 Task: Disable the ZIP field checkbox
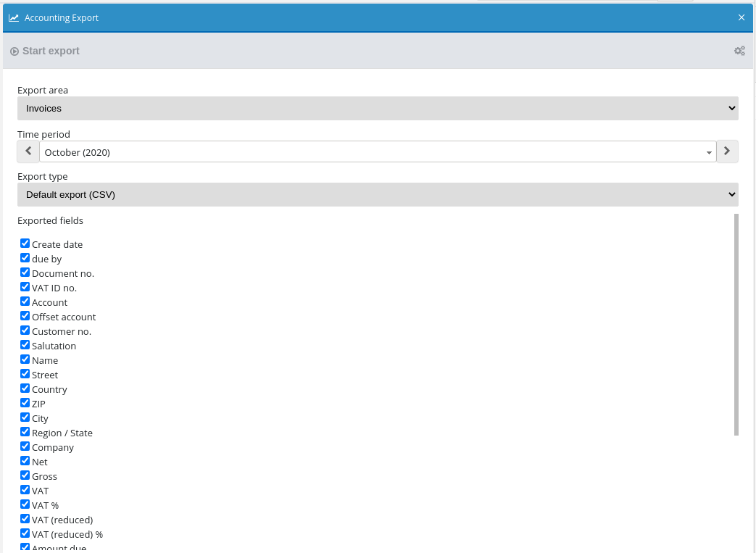click(25, 402)
